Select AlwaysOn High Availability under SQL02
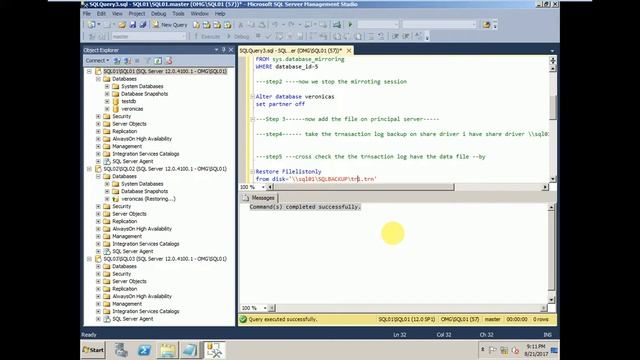The width and height of the screenshot is (640, 360). 142,229
